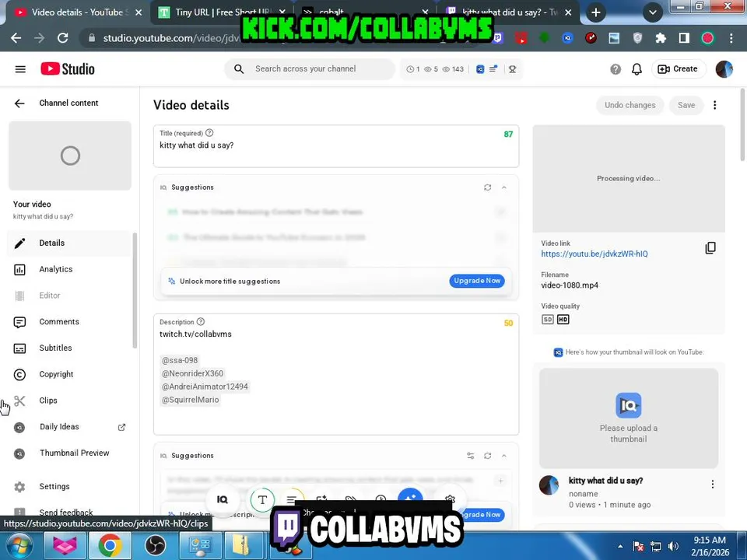Click the IQ button in floating toolbar
The width and height of the screenshot is (747, 560).
pos(223,499)
